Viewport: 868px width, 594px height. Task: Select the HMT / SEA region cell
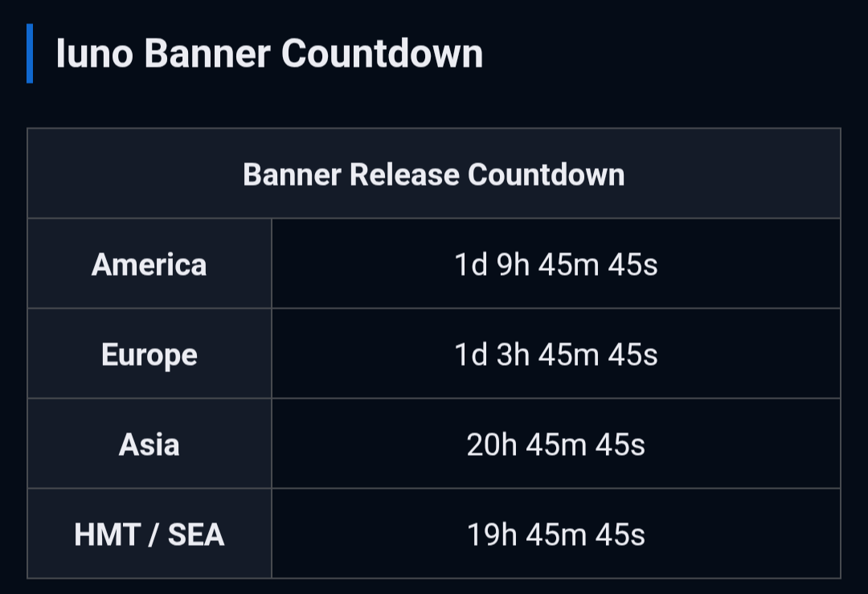[x=149, y=535]
